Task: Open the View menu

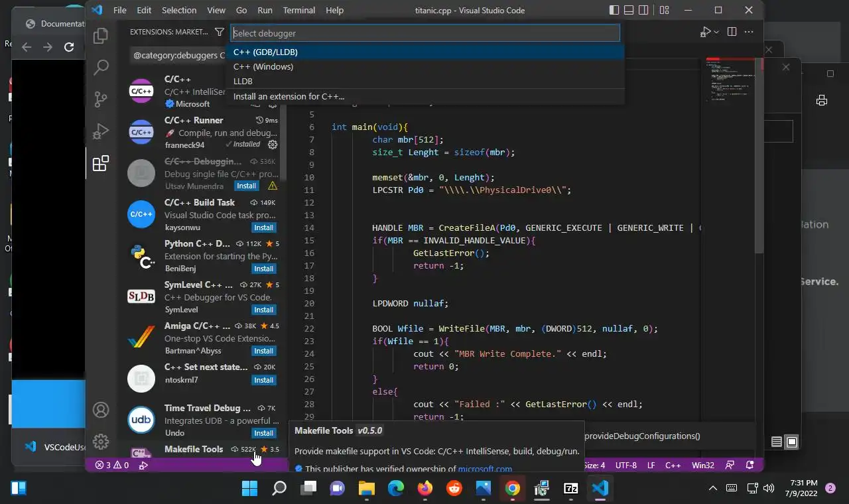Action: click(x=216, y=10)
